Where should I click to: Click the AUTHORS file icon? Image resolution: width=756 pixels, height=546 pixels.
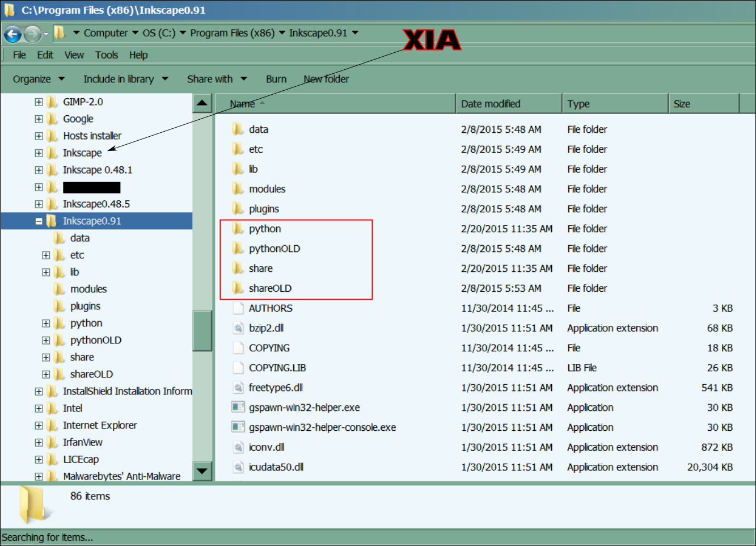[x=238, y=308]
